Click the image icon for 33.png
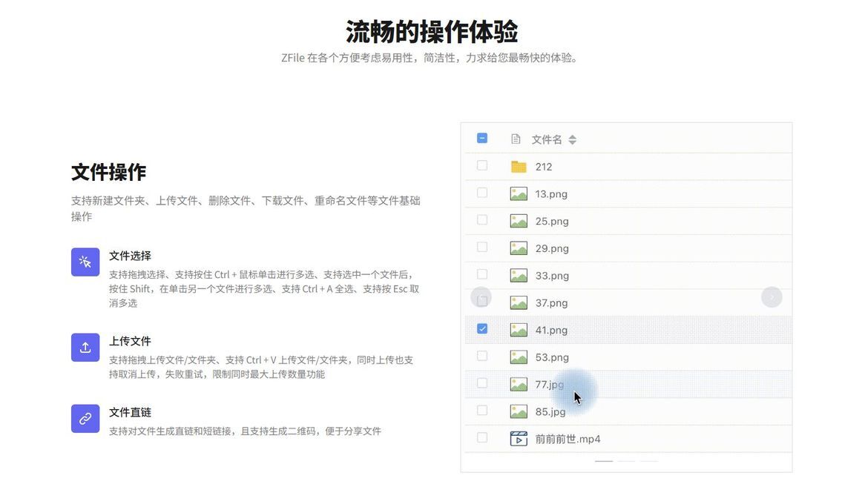Screen dimensions: 865x504 [519, 275]
